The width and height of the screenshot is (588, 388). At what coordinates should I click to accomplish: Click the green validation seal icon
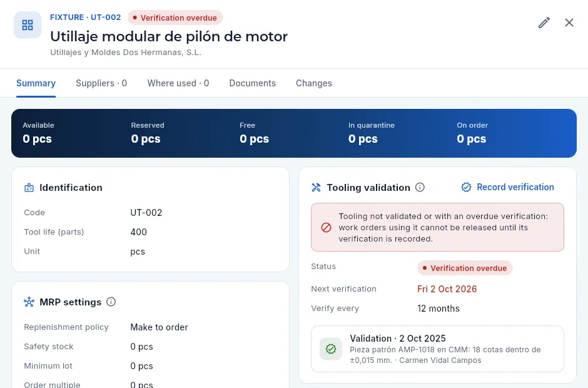click(x=331, y=349)
